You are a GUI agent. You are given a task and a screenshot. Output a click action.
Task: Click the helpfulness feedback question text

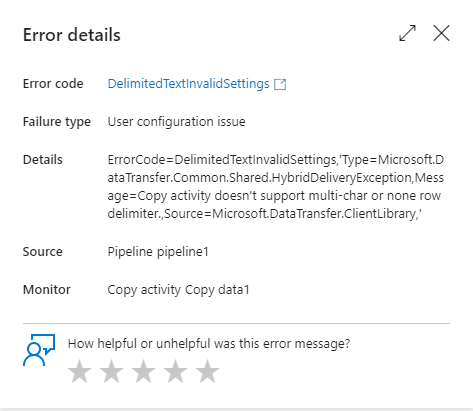click(x=209, y=344)
